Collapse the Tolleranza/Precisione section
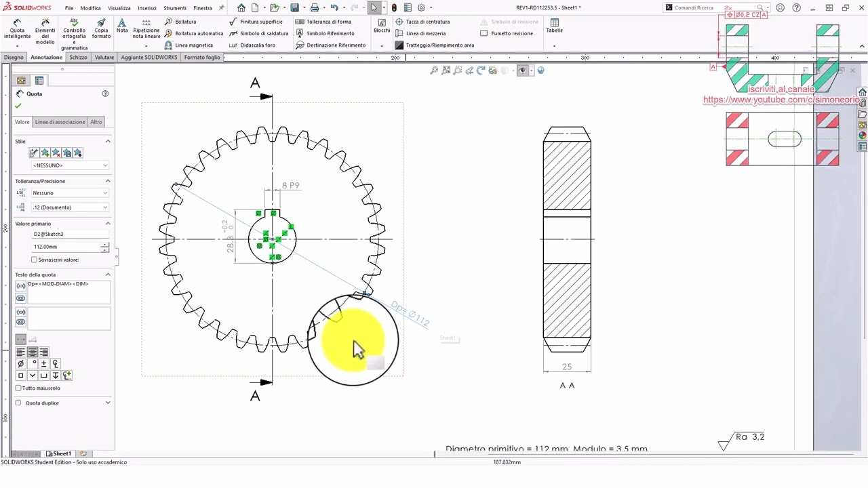 tap(108, 181)
